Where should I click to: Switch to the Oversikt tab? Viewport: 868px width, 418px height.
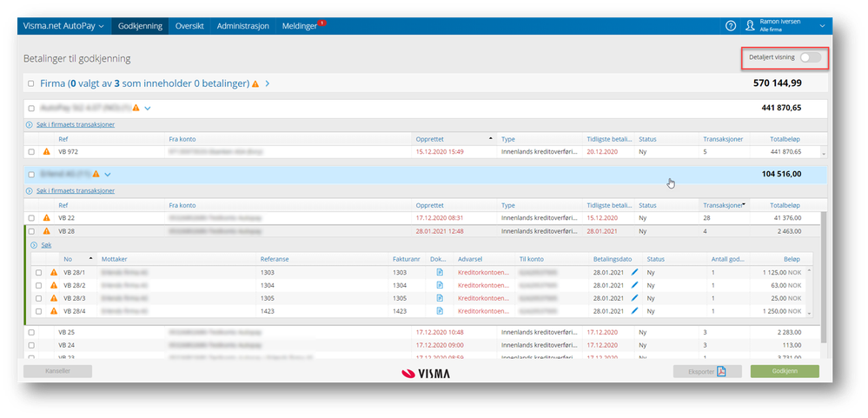tap(189, 26)
